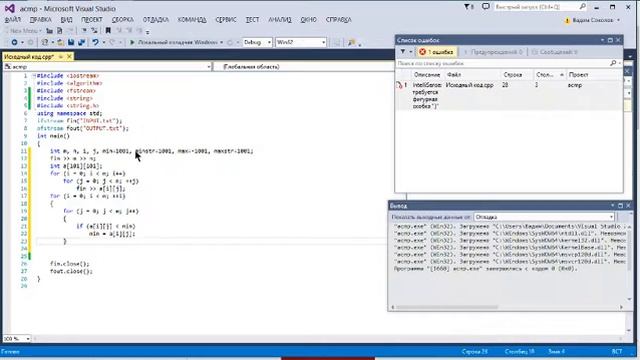This screenshot has width=640, height=360.
Task: Open the ПРОЕКТ menu
Action: [x=92, y=20]
